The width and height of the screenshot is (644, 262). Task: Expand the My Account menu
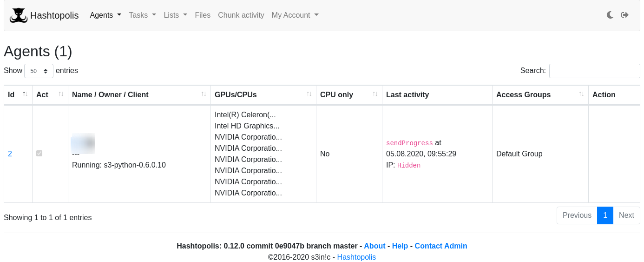pos(295,15)
